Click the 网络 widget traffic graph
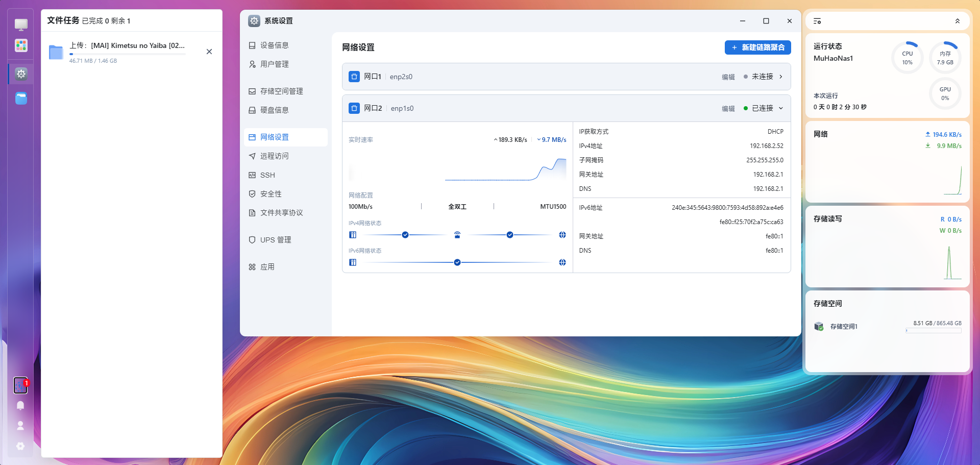Viewport: 980px width, 465px height. [952, 180]
